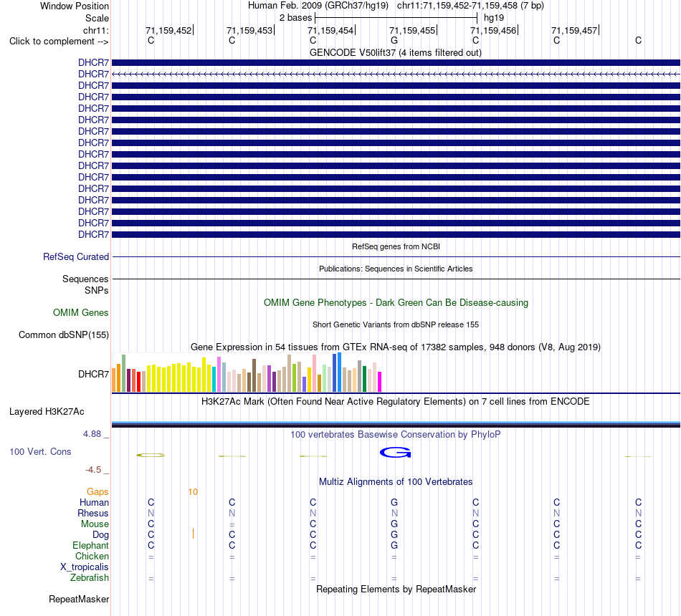Click the Sequences track label
This screenshot has height=616, width=681.
(85, 279)
